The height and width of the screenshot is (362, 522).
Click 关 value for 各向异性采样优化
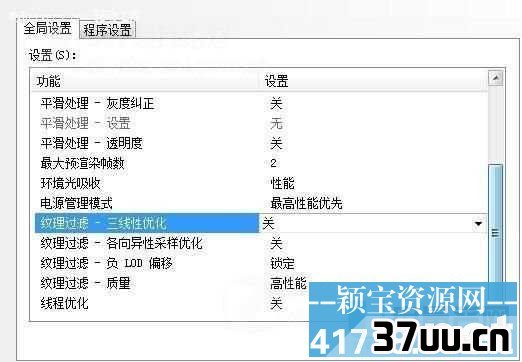pos(276,243)
